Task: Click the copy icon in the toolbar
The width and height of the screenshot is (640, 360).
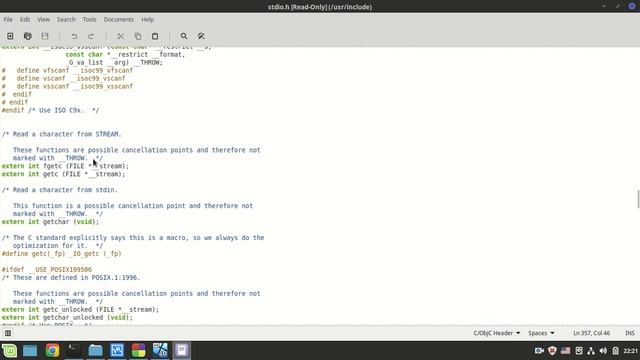Action: click(x=138, y=36)
